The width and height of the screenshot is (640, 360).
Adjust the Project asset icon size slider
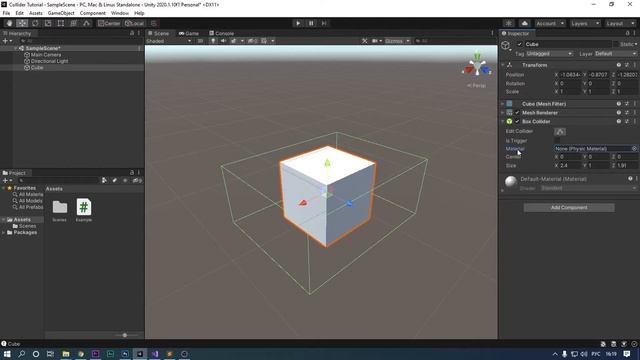pos(125,335)
